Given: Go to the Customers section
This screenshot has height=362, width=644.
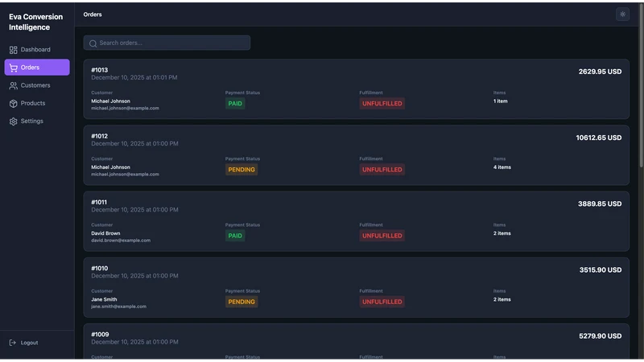Looking at the screenshot, I should [x=37, y=85].
